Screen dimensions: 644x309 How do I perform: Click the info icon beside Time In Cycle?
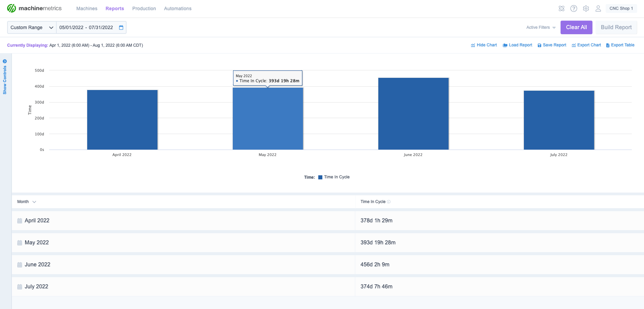click(389, 202)
